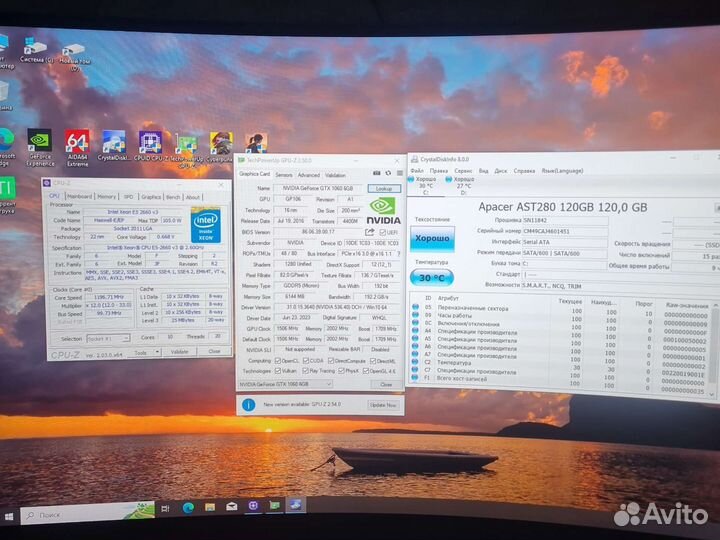Open the About tab in CPU-Z

(193, 197)
